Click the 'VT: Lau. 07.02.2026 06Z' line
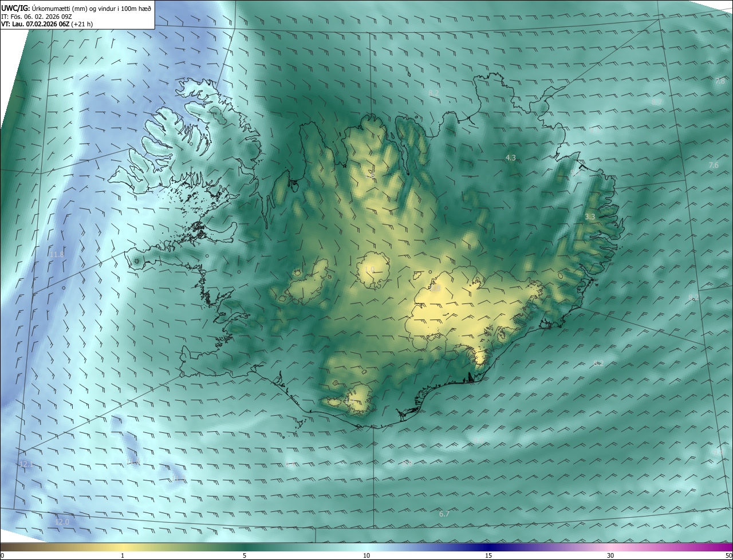Screen dimensions: 733x560 click(36, 24)
